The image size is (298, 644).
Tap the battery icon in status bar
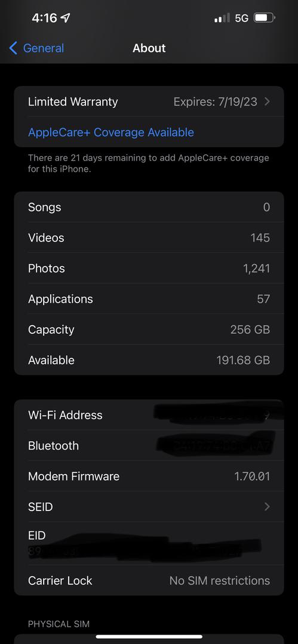[x=265, y=18]
